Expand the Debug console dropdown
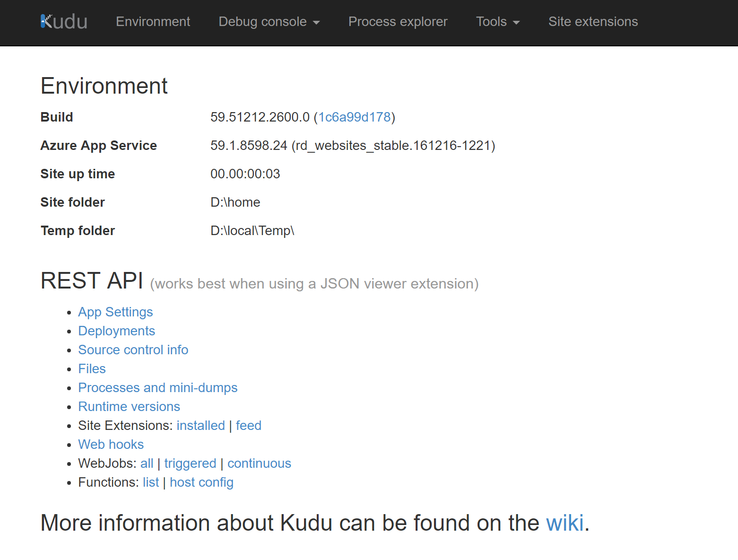This screenshot has width=738, height=560. pos(269,22)
